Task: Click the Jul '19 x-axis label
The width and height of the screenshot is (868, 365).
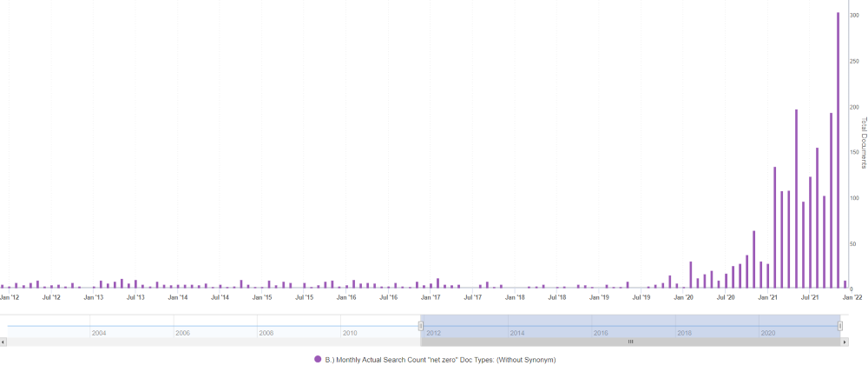Action: [641, 297]
